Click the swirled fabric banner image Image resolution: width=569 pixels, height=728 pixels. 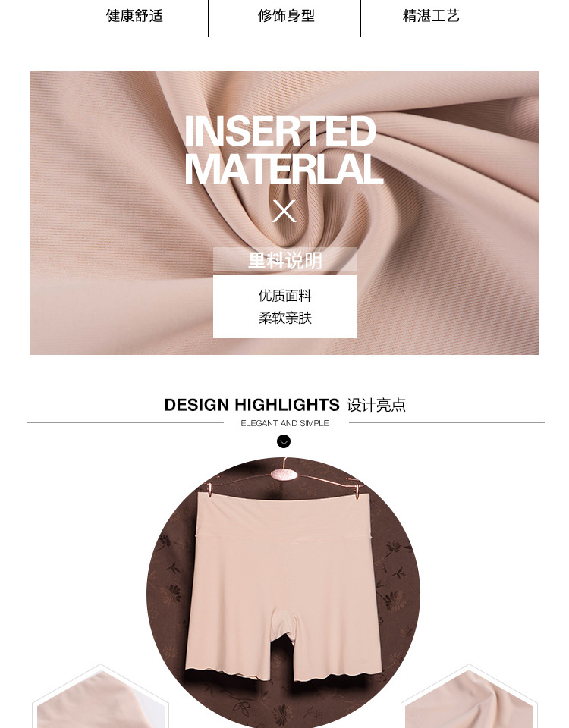point(284,212)
